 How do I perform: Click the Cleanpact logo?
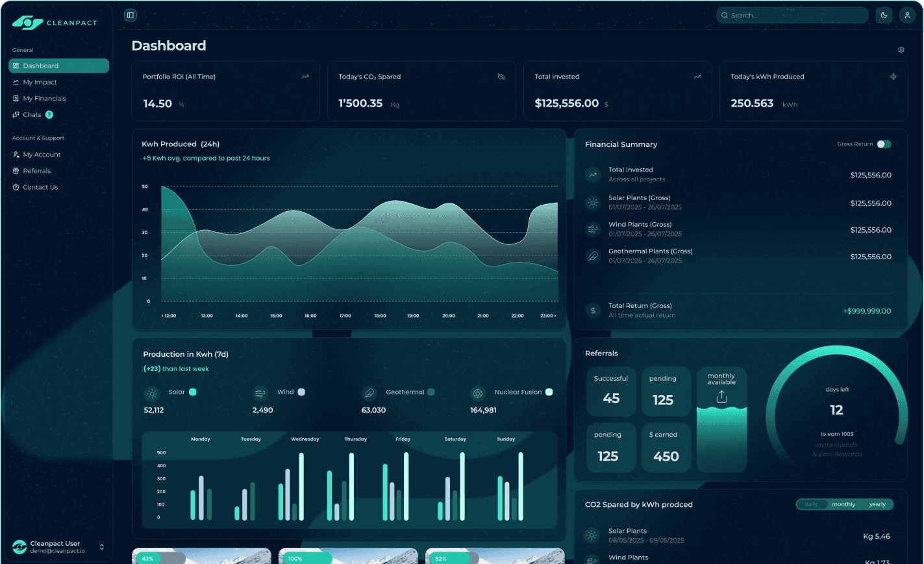[x=55, y=23]
